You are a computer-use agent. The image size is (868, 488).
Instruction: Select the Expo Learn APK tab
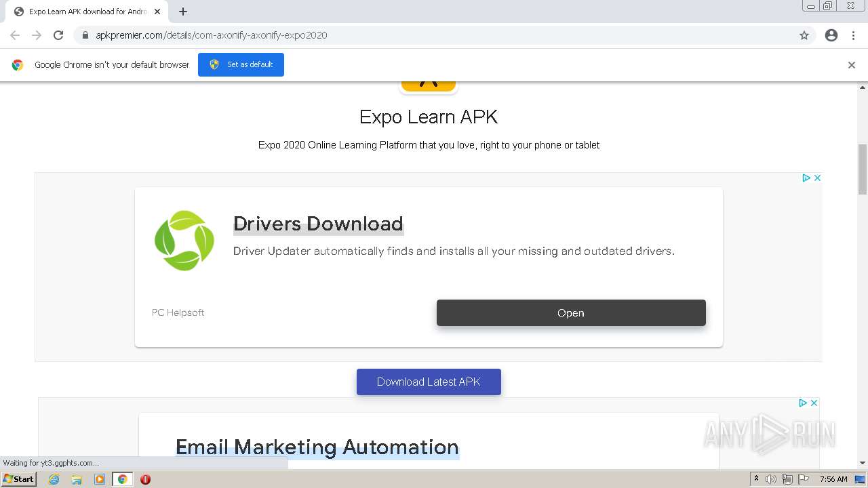87,12
